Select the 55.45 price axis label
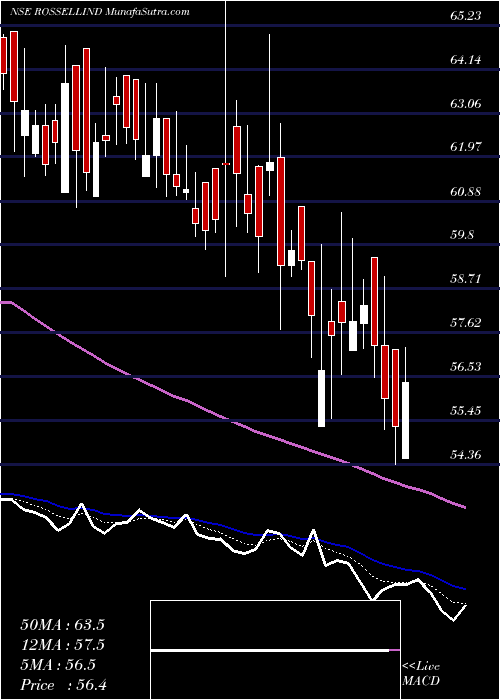The image size is (500, 700). coord(466,411)
